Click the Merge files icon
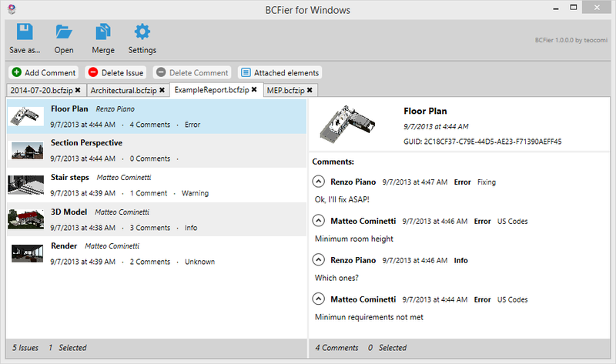This screenshot has width=616, height=364. (102, 32)
